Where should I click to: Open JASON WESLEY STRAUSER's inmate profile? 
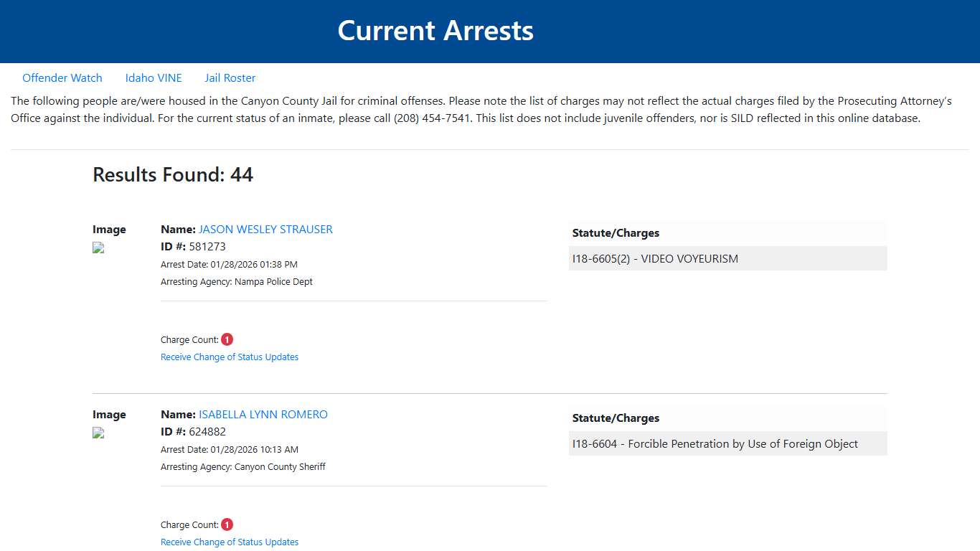(265, 229)
